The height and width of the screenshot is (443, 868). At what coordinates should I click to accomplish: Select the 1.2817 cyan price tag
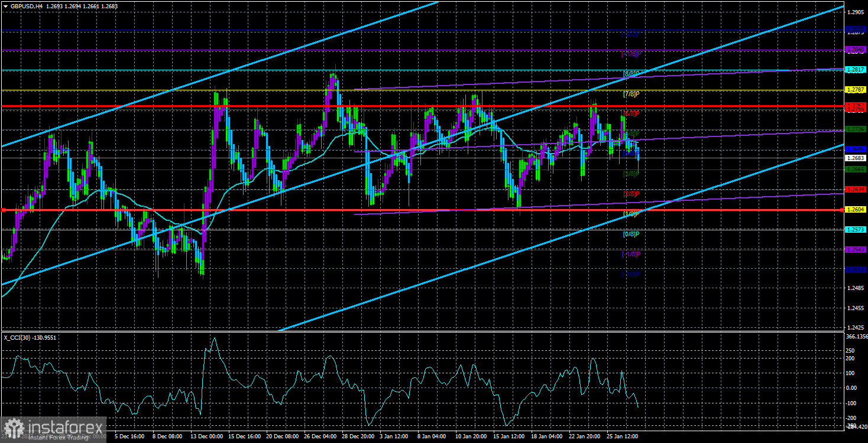856,70
